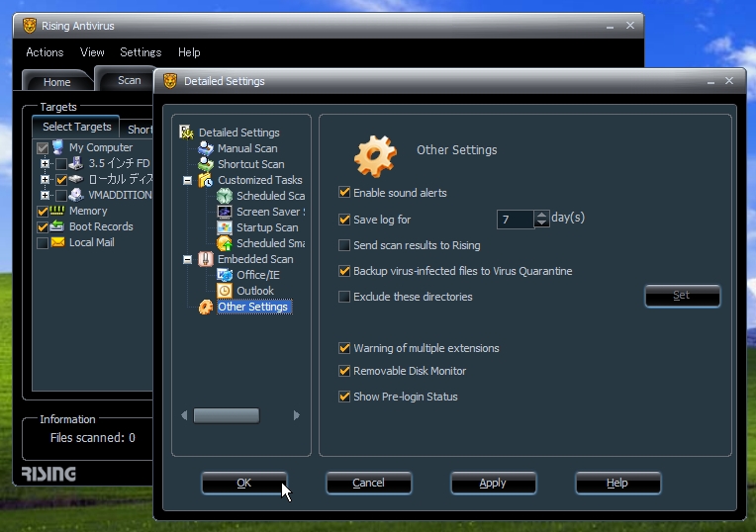Click the tree scrollbar left arrow
The height and width of the screenshot is (532, 756).
pos(184,415)
